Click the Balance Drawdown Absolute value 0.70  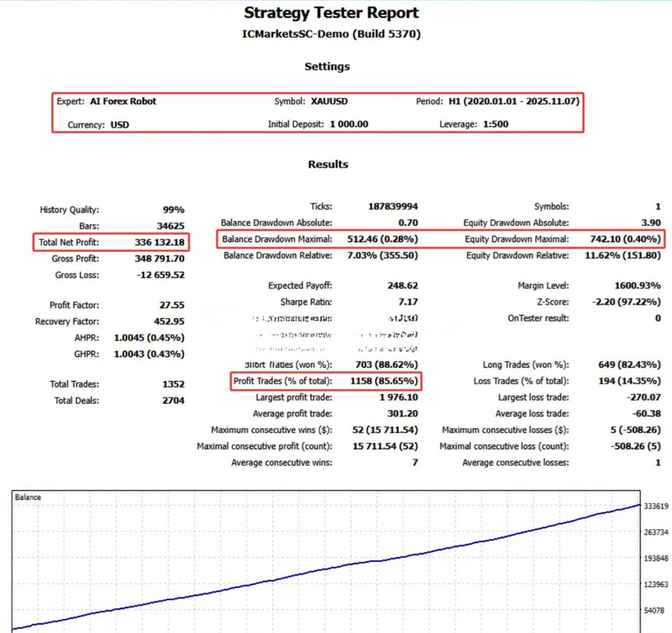[408, 222]
